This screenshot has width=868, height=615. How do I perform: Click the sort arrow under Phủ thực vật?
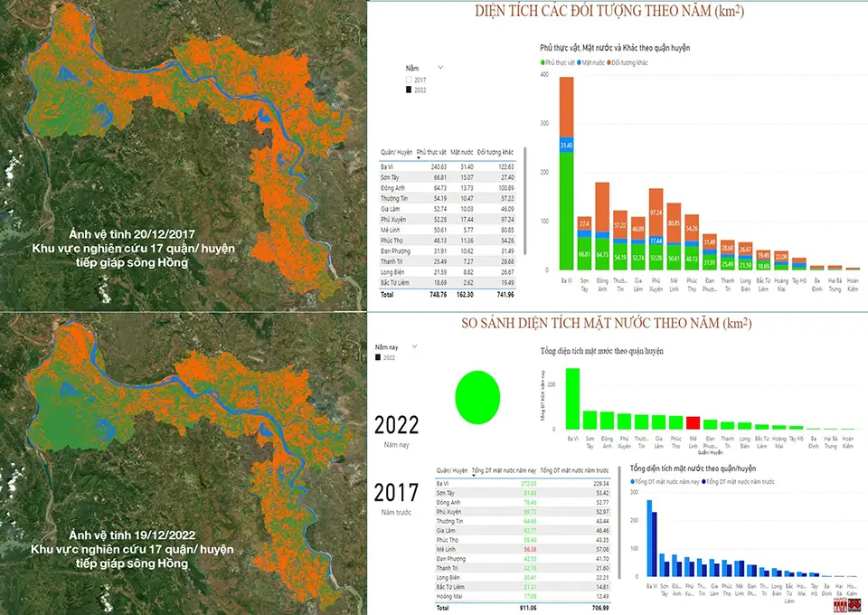(419, 157)
